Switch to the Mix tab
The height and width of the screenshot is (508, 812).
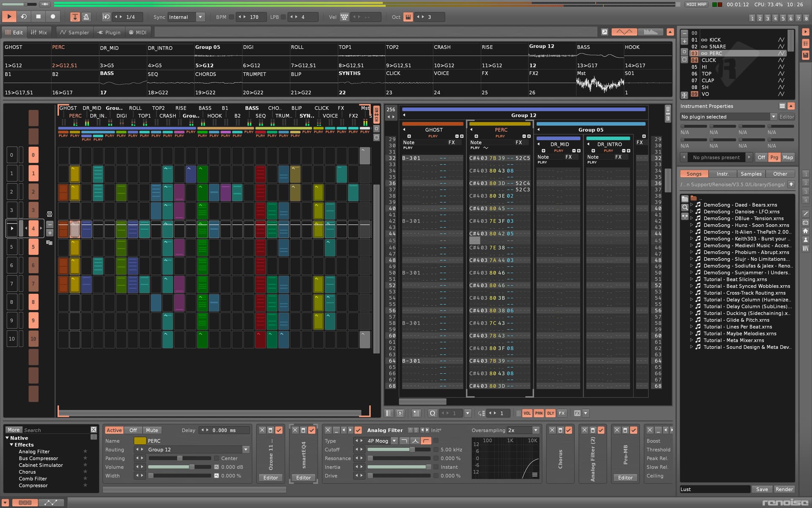(x=39, y=32)
